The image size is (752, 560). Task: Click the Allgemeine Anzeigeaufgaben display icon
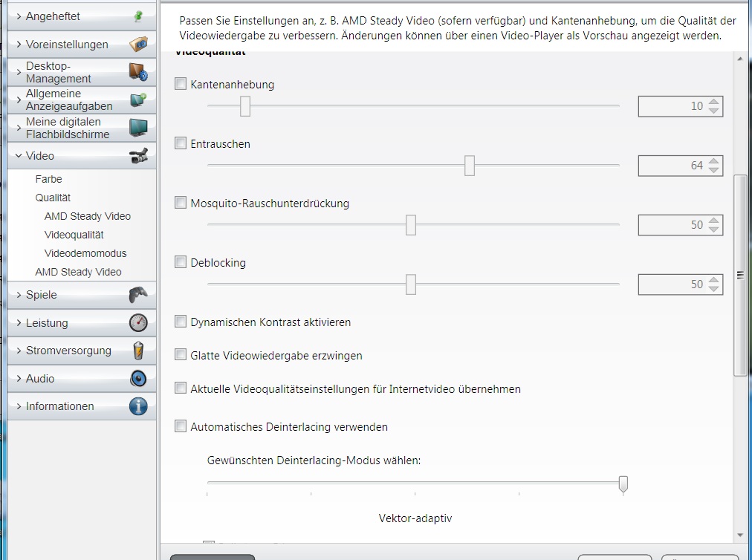(x=139, y=100)
